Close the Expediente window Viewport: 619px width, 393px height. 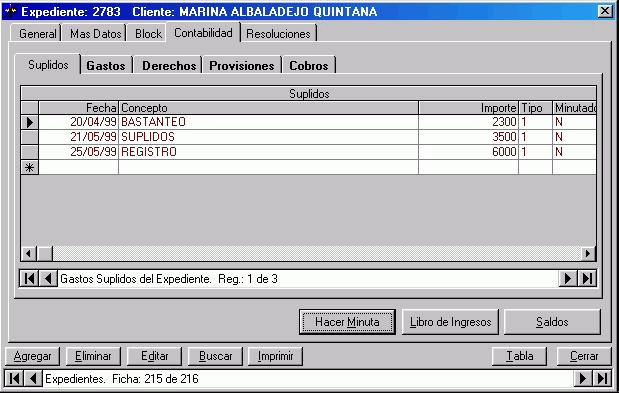coord(605,11)
